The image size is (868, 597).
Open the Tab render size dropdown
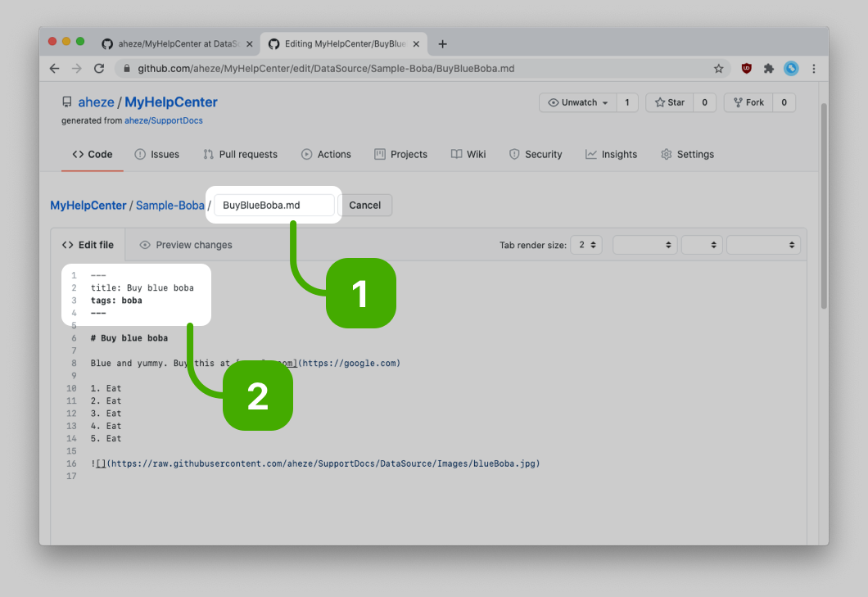(x=586, y=245)
